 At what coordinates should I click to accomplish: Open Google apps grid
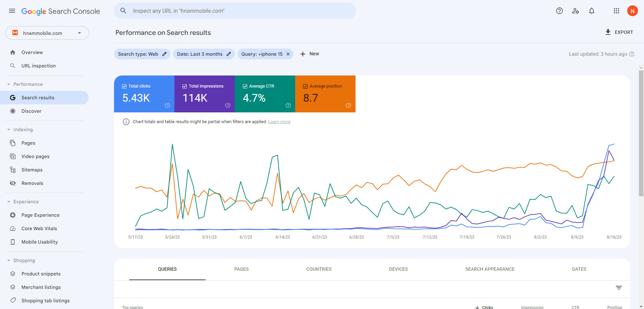click(616, 11)
